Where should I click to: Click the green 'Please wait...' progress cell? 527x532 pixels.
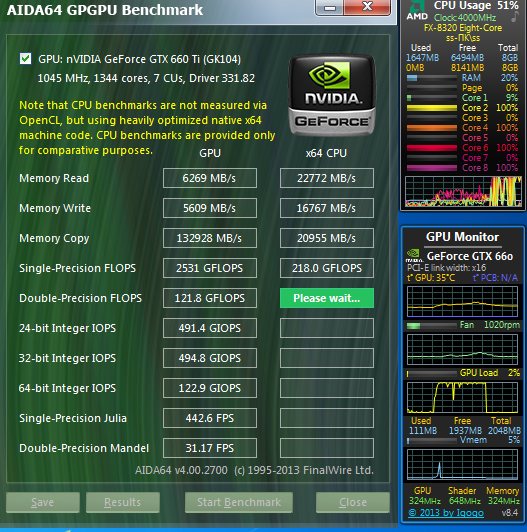click(x=327, y=298)
